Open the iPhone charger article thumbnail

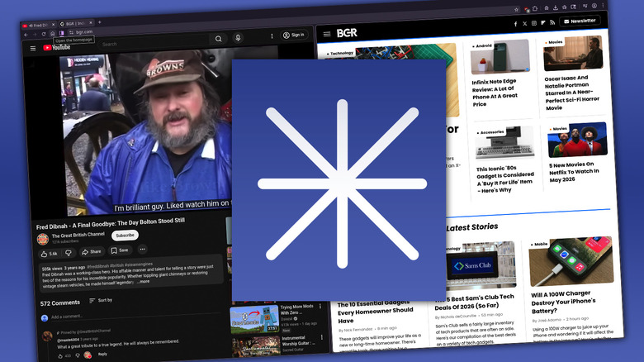(571, 262)
